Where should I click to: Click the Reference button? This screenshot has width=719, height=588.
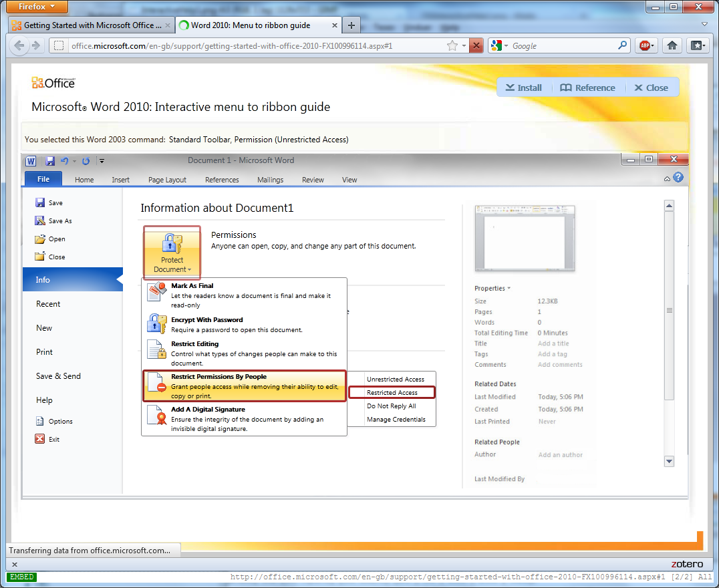[x=587, y=88]
